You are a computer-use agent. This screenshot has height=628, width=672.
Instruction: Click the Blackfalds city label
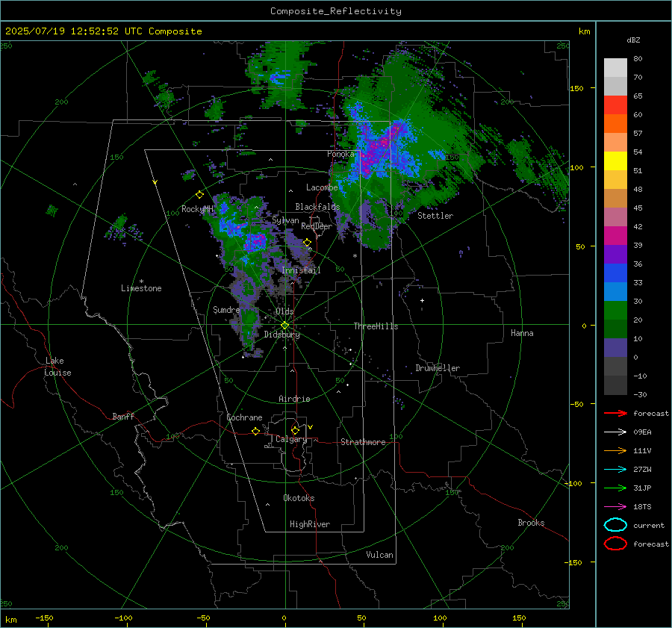pyautogui.click(x=317, y=207)
